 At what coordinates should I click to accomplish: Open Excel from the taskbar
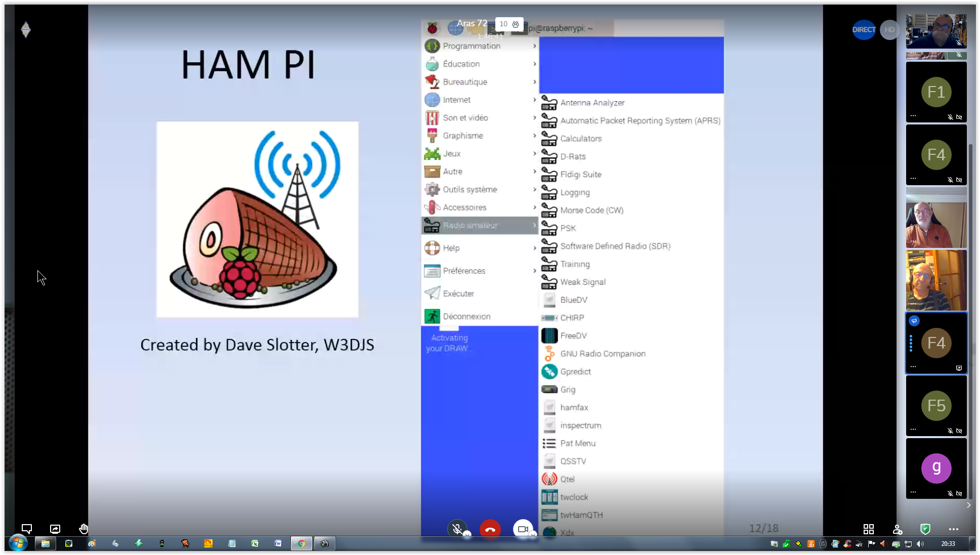[x=255, y=543]
